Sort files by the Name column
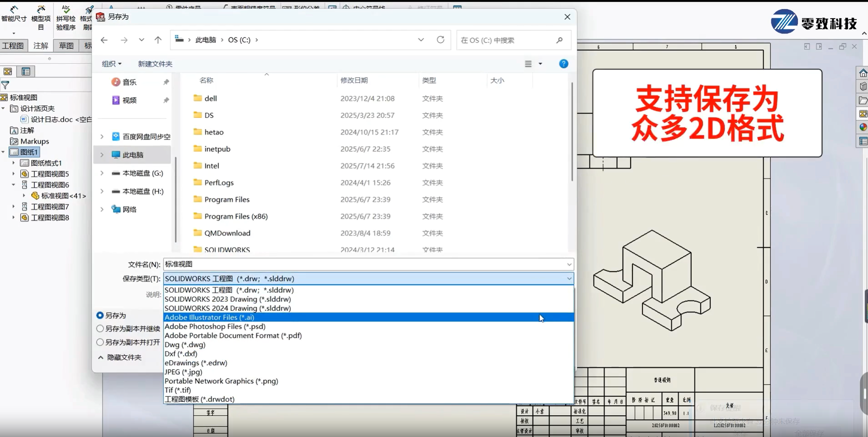Image resolution: width=868 pixels, height=437 pixels. pos(207,80)
